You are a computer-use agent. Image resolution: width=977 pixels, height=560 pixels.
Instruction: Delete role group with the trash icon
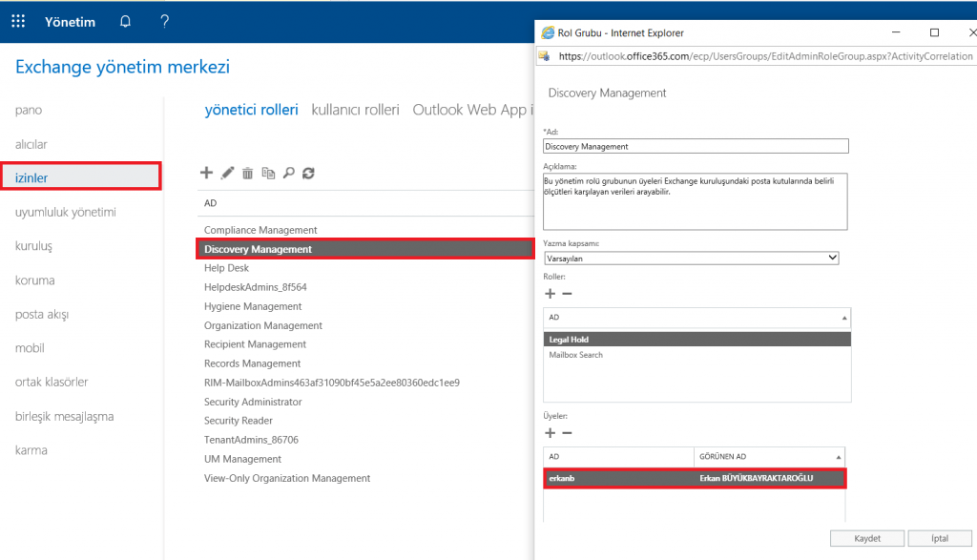click(247, 173)
